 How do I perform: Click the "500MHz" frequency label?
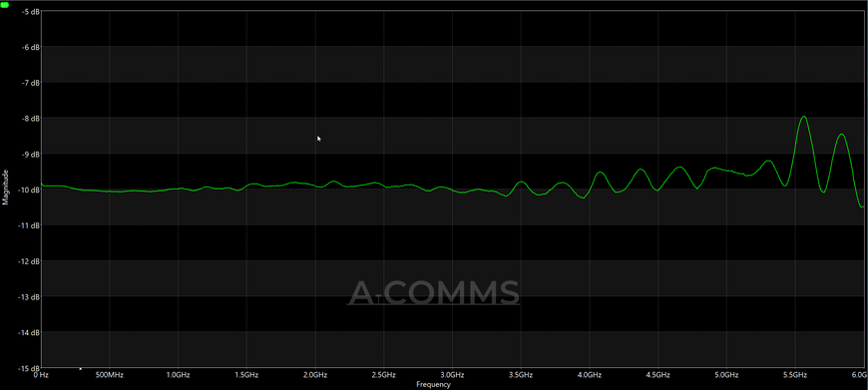[x=109, y=375]
